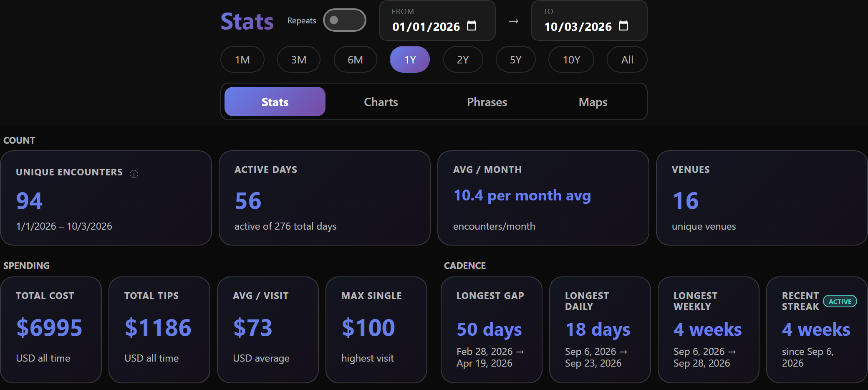Click the SPENDING section heading

26,266
